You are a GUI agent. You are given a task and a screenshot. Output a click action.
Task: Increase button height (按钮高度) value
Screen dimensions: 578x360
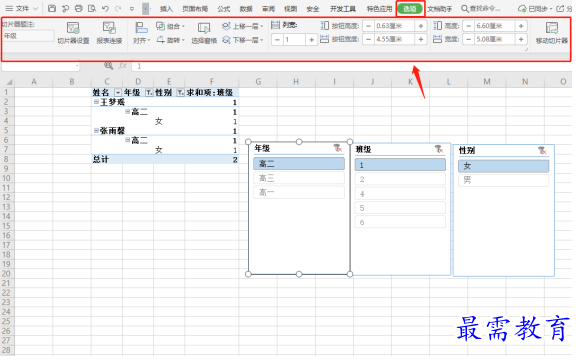pyautogui.click(x=421, y=26)
